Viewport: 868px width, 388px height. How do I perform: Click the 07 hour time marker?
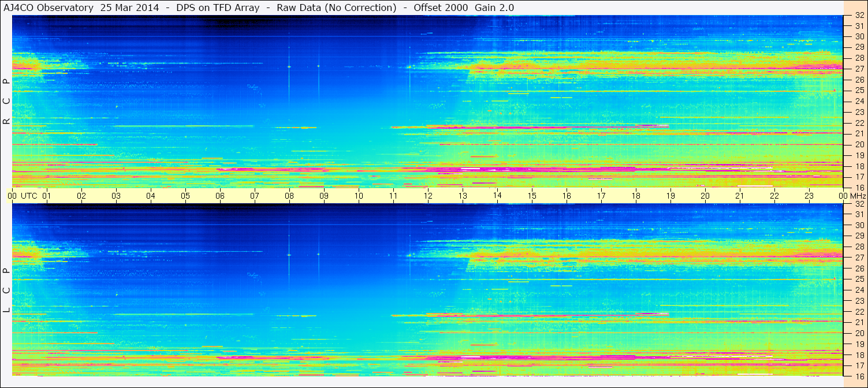click(x=255, y=196)
